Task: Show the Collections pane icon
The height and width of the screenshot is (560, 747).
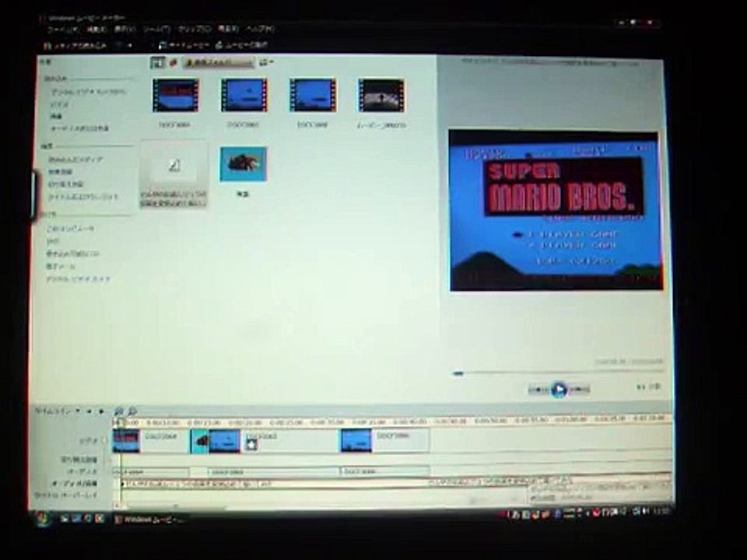Action: coord(174,62)
